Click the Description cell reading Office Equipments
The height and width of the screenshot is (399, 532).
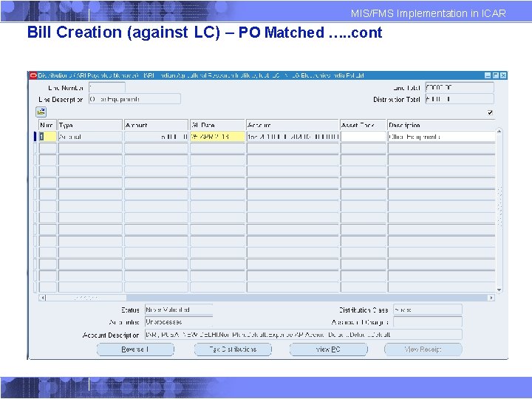coord(441,137)
